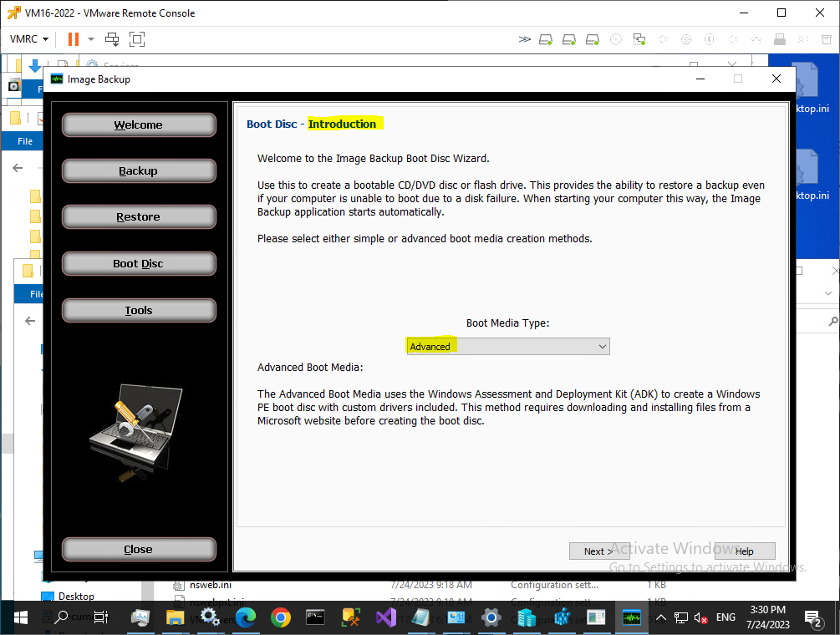Open the performance monitor app on taskbar
This screenshot has height=635, width=840.
tap(140, 617)
